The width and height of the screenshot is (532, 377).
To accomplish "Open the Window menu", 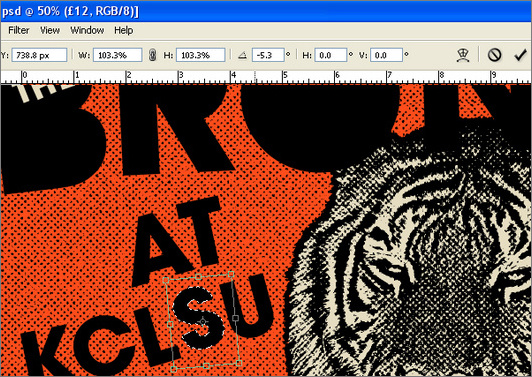I will (x=87, y=30).
